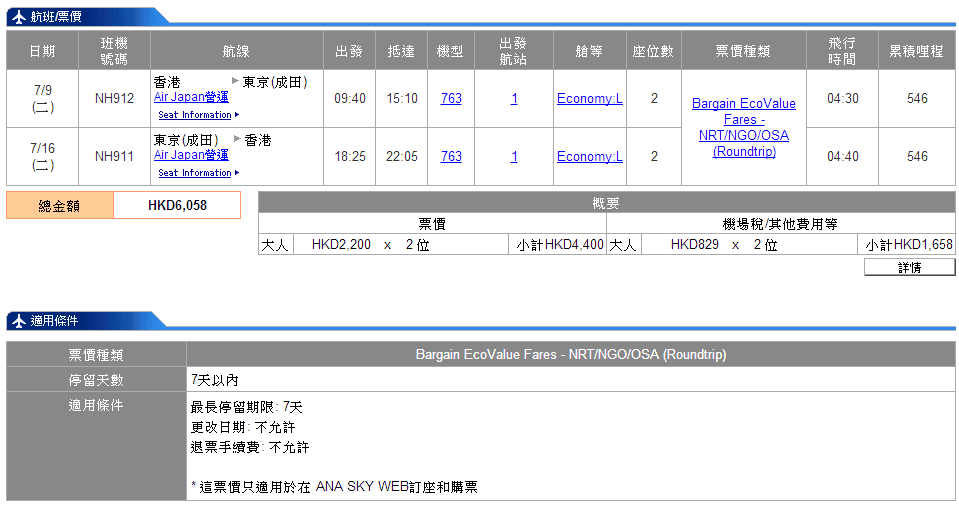Click the orange 總金額 label
Viewport: 959px width, 509px height.
point(60,206)
